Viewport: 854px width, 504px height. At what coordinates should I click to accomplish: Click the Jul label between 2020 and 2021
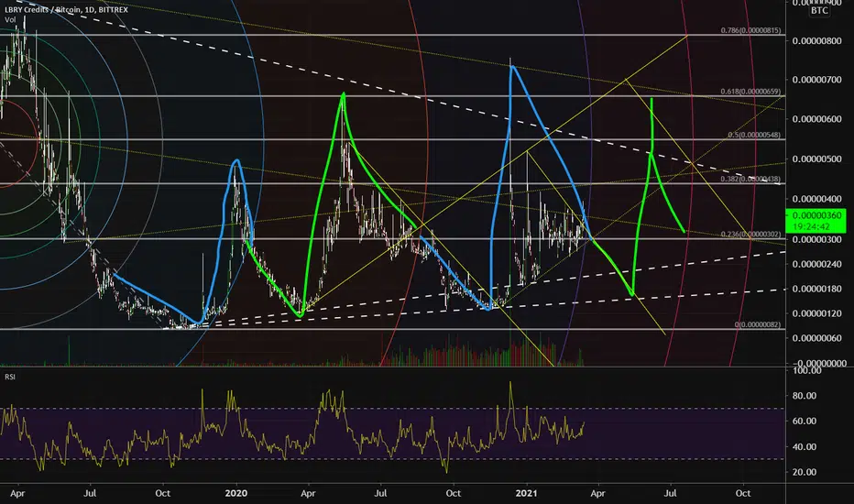[x=380, y=493]
